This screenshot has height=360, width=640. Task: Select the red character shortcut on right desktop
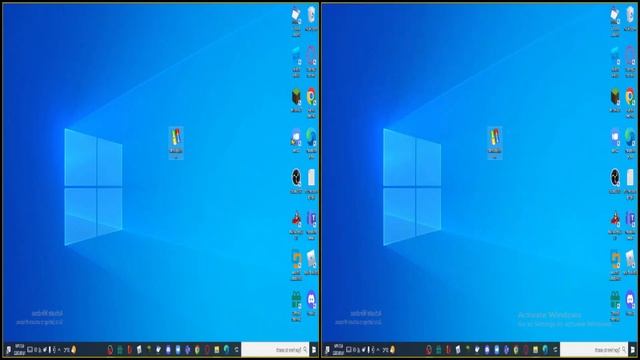(x=615, y=219)
